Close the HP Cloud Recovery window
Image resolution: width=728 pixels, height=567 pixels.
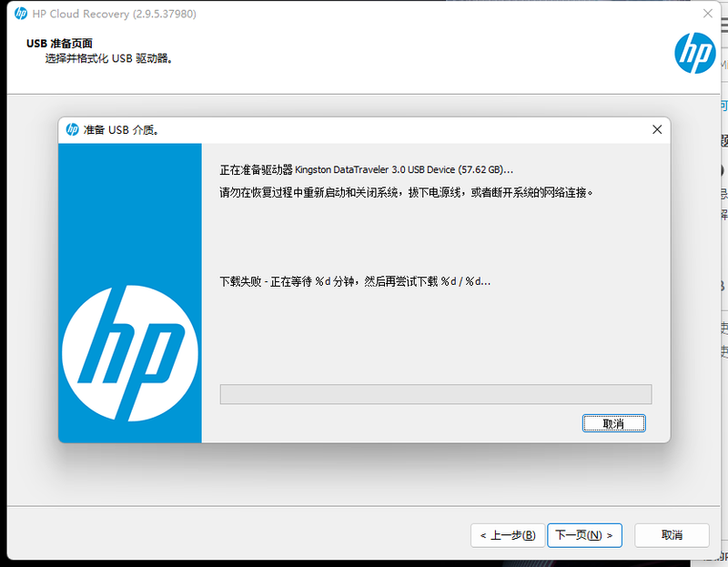pyautogui.click(x=707, y=14)
